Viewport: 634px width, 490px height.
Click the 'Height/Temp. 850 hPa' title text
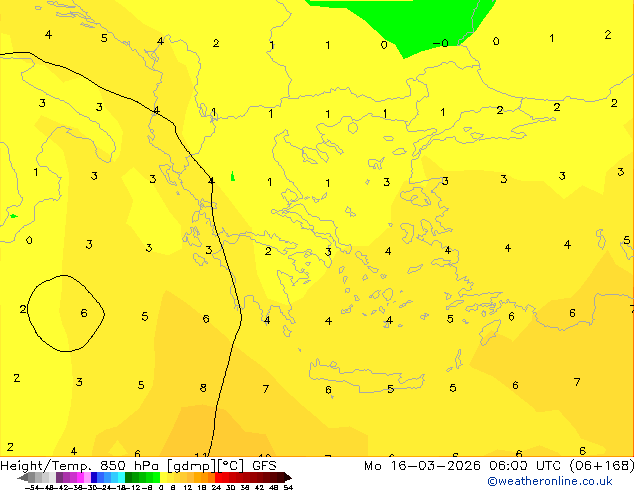(80, 466)
